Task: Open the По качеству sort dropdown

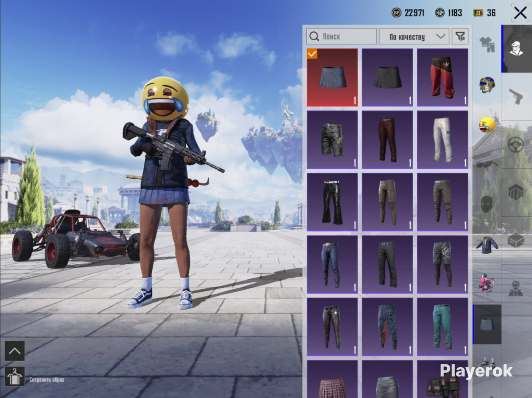Action: (414, 37)
